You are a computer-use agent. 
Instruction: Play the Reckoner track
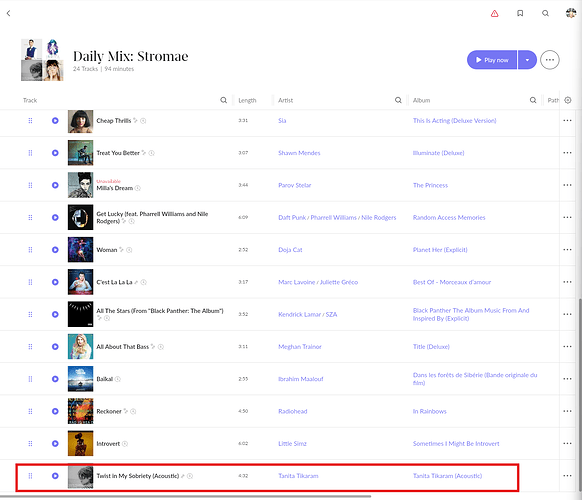[x=55, y=411]
